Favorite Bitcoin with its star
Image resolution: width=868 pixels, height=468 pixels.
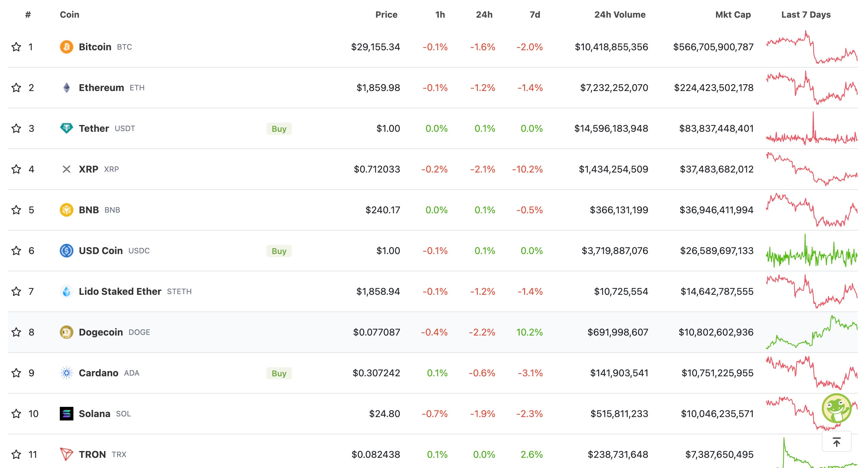[16, 47]
